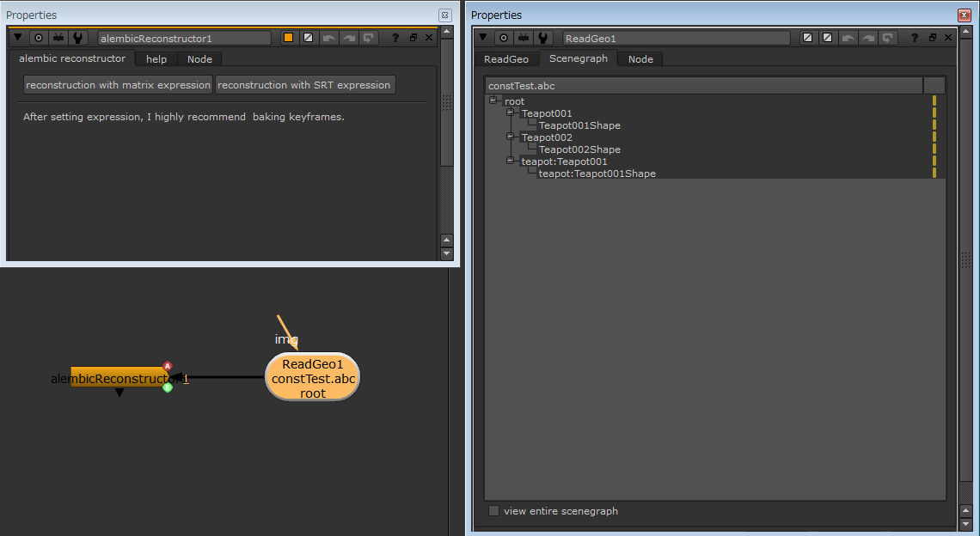Collapse the Teapot002 tree branch
This screenshot has height=536, width=980.
point(510,137)
